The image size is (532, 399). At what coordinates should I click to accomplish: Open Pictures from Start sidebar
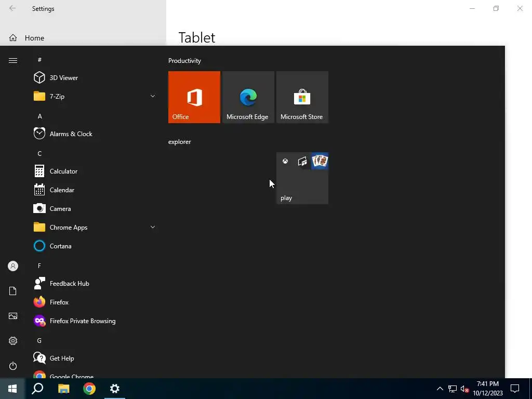pos(13,316)
